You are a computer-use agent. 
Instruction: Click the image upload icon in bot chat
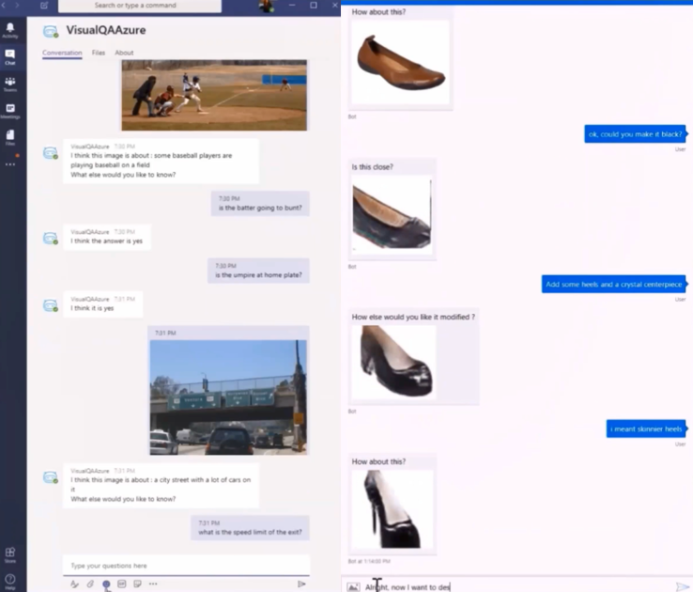353,587
